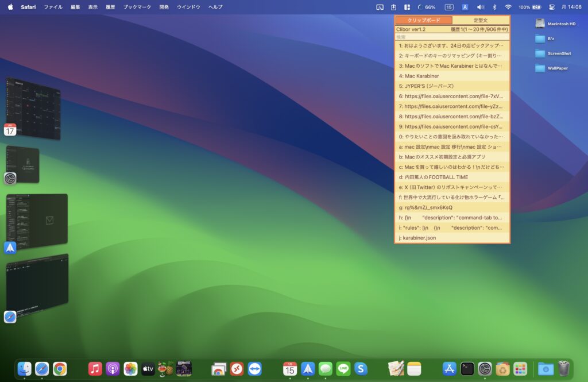Open Finder from the Dock
Image resolution: width=588 pixels, height=382 pixels.
[25, 369]
